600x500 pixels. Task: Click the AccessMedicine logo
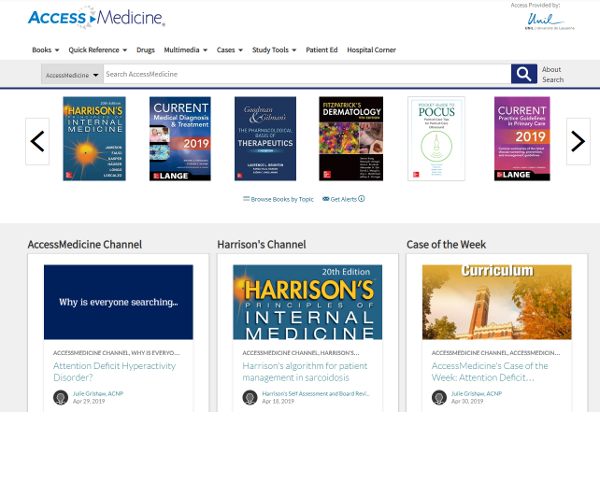(x=96, y=18)
